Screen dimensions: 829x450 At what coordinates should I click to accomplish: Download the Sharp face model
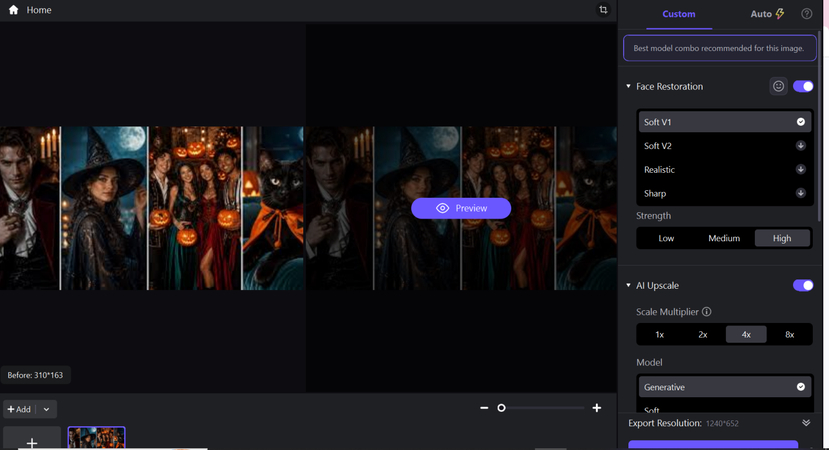(x=800, y=193)
